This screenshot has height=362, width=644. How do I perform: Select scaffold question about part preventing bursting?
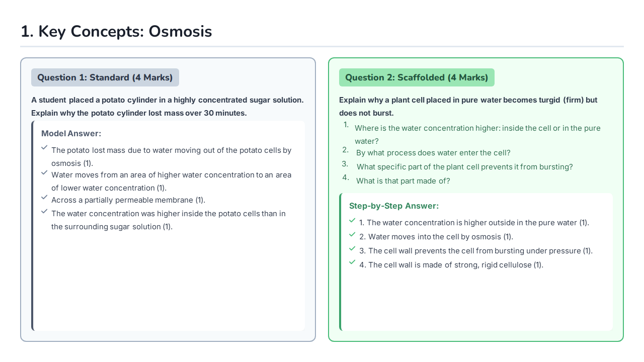click(x=465, y=167)
